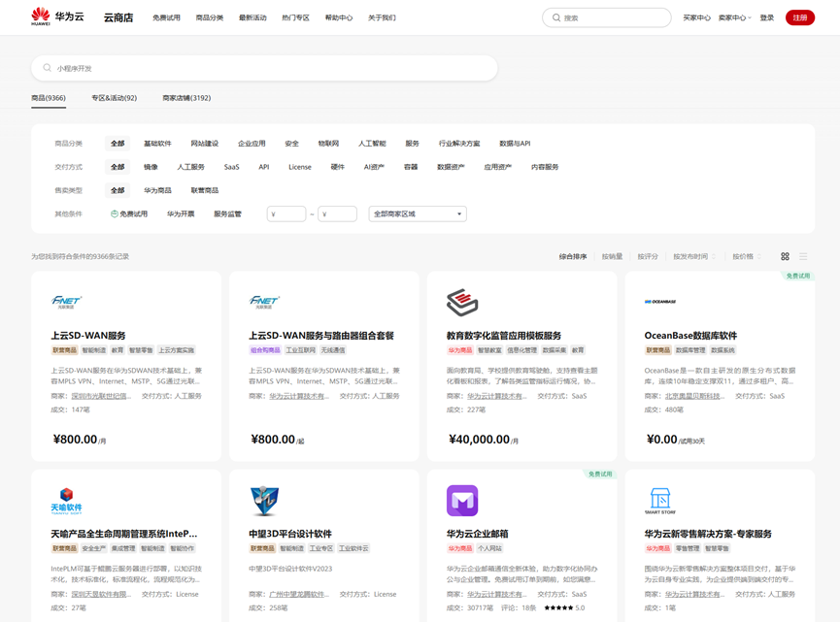
Task: Click FiNET logo on 上云SD-WAN服务与路由器组合套餐 card
Action: (264, 302)
